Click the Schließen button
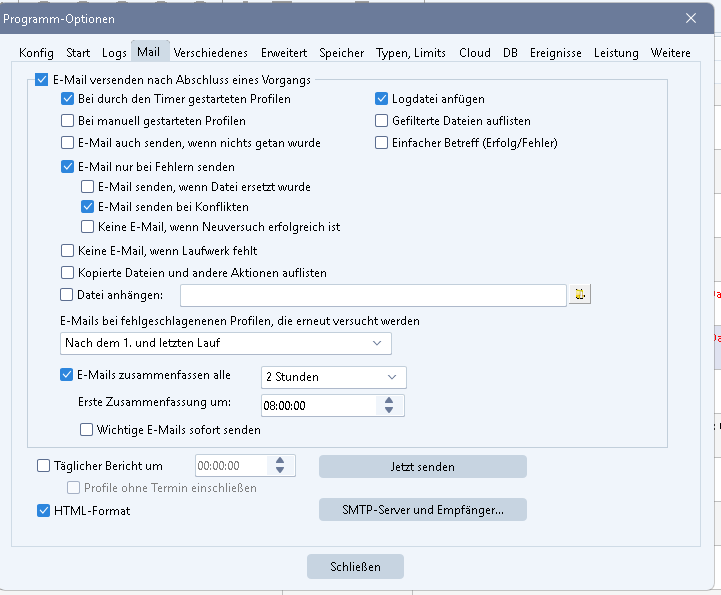The width and height of the screenshot is (721, 595). coord(355,566)
